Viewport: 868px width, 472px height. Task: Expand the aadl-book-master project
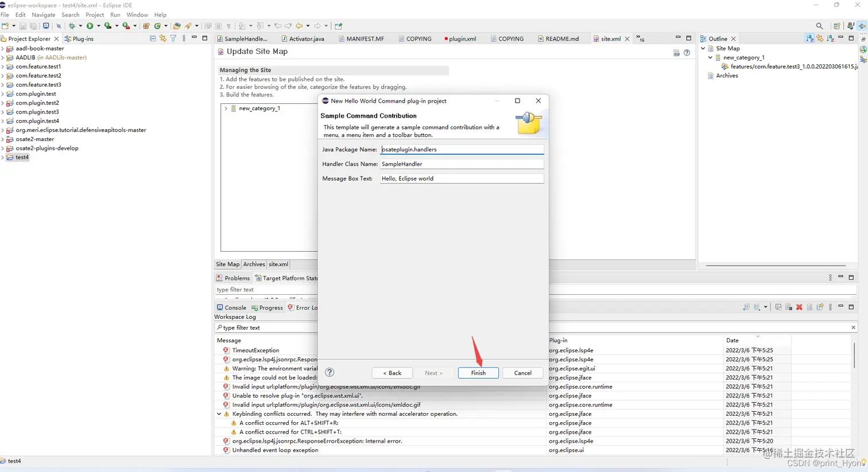point(3,49)
